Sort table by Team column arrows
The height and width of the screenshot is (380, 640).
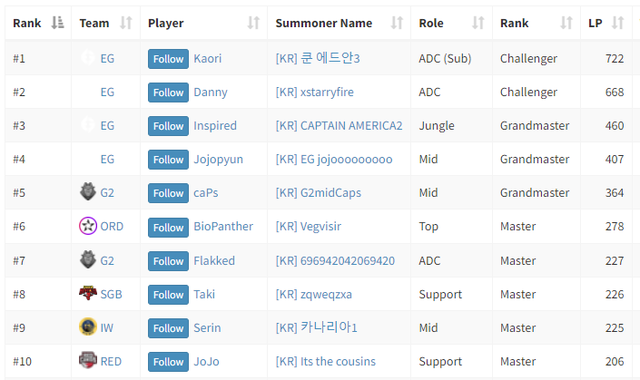(x=126, y=23)
